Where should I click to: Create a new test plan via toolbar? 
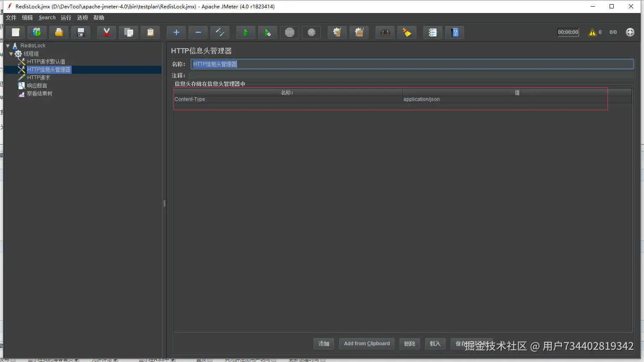coord(16,32)
